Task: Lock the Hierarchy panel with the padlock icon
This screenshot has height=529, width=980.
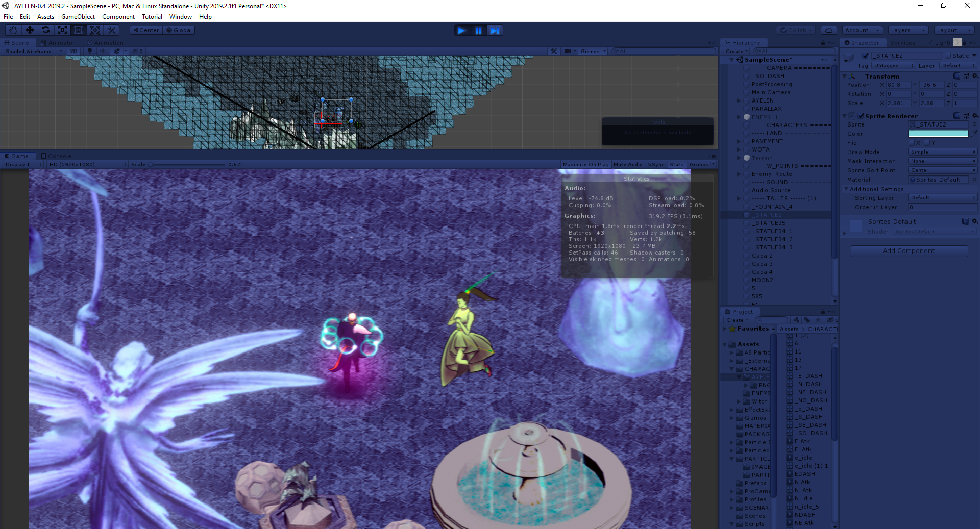Action: click(823, 43)
